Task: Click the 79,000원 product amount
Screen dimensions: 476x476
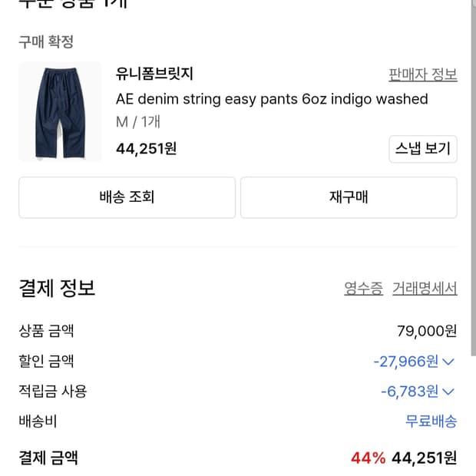Action: coord(427,332)
